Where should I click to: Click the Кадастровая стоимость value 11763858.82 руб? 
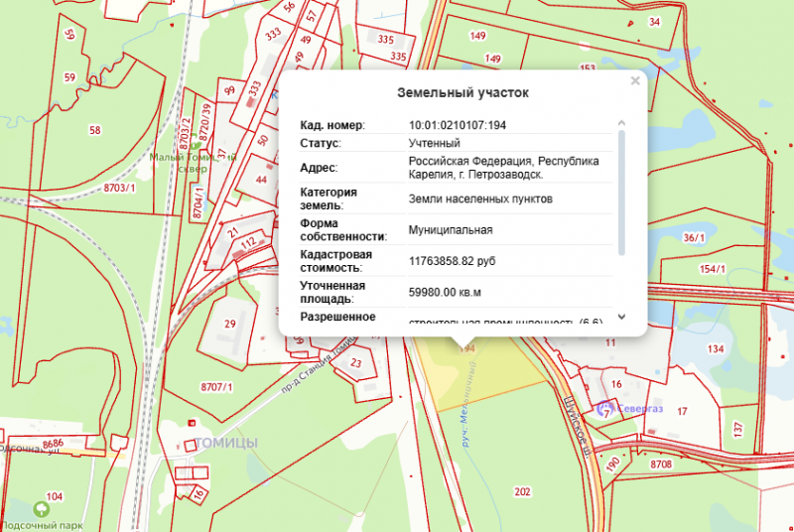(452, 261)
